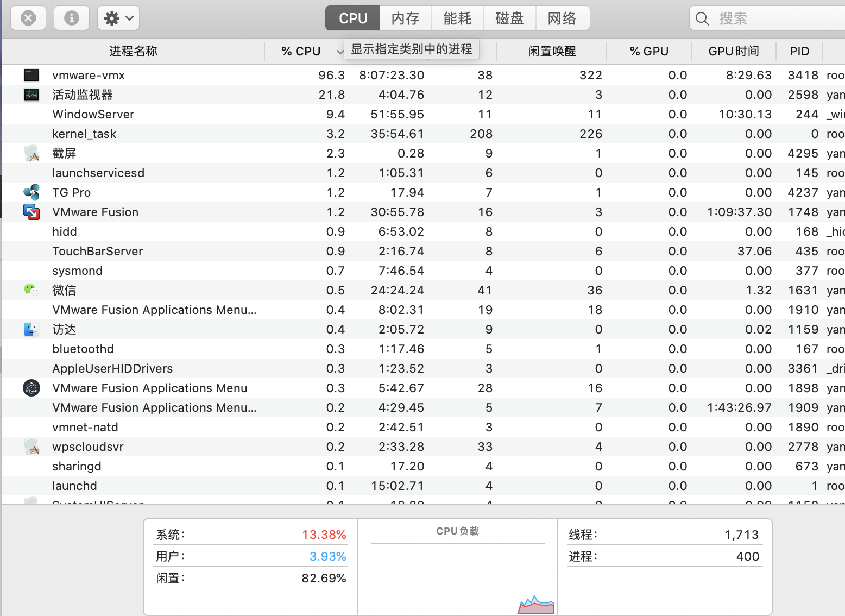Viewport: 845px width, 616px height.
Task: Click the Activity Monitor (活动监视器) process icon
Action: point(31,95)
